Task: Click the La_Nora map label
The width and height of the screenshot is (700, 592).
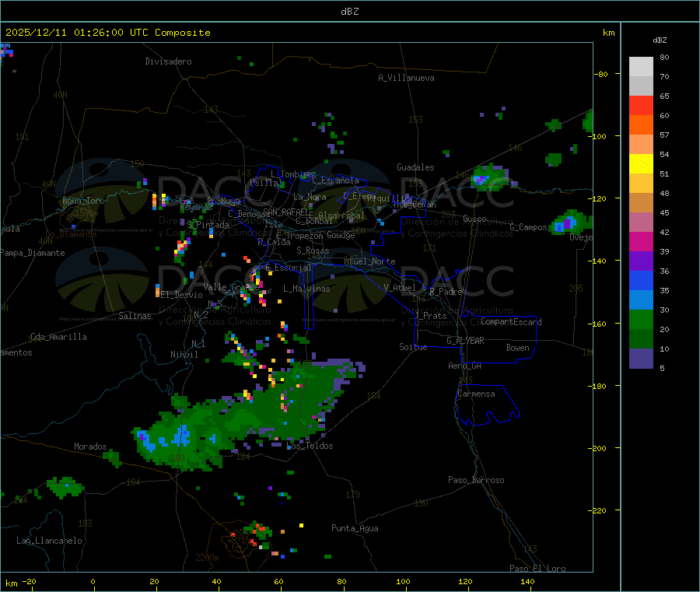Action: tap(310, 197)
